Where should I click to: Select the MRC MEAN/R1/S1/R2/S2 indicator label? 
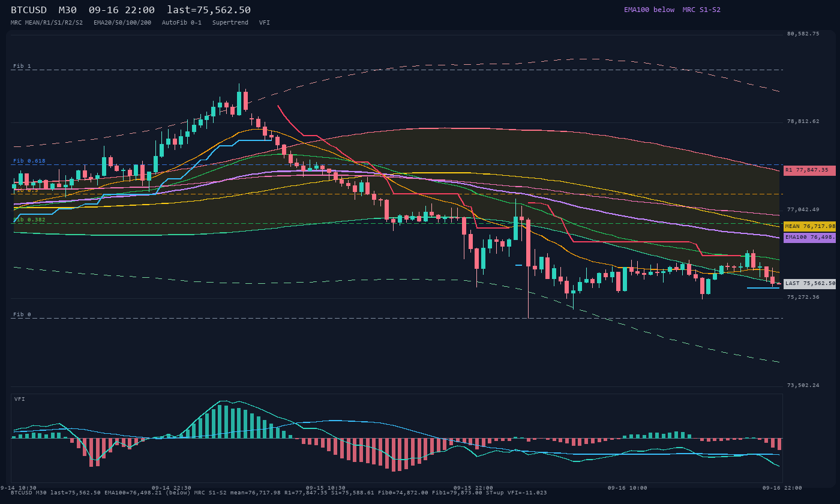click(47, 22)
